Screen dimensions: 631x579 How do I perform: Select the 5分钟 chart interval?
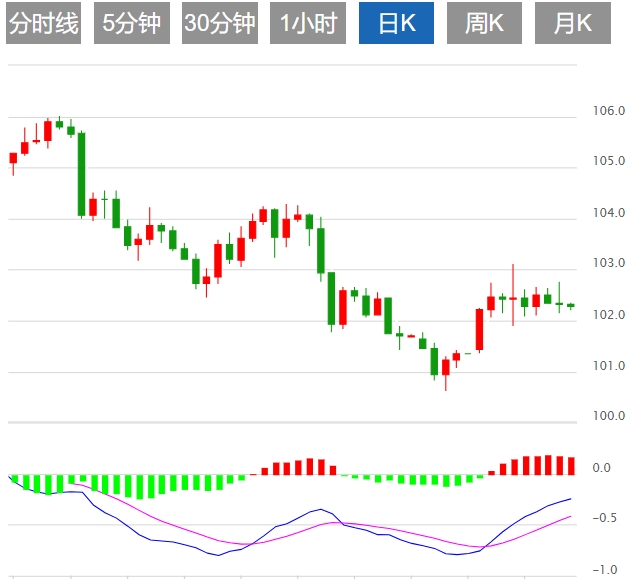[x=132, y=24]
